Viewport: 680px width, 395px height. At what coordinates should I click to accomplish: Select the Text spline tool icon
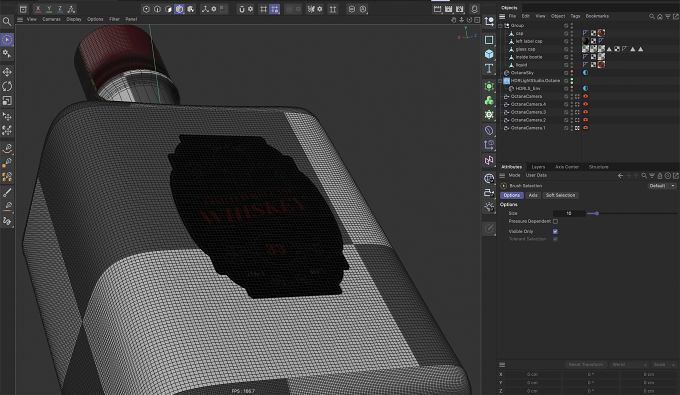tap(489, 69)
